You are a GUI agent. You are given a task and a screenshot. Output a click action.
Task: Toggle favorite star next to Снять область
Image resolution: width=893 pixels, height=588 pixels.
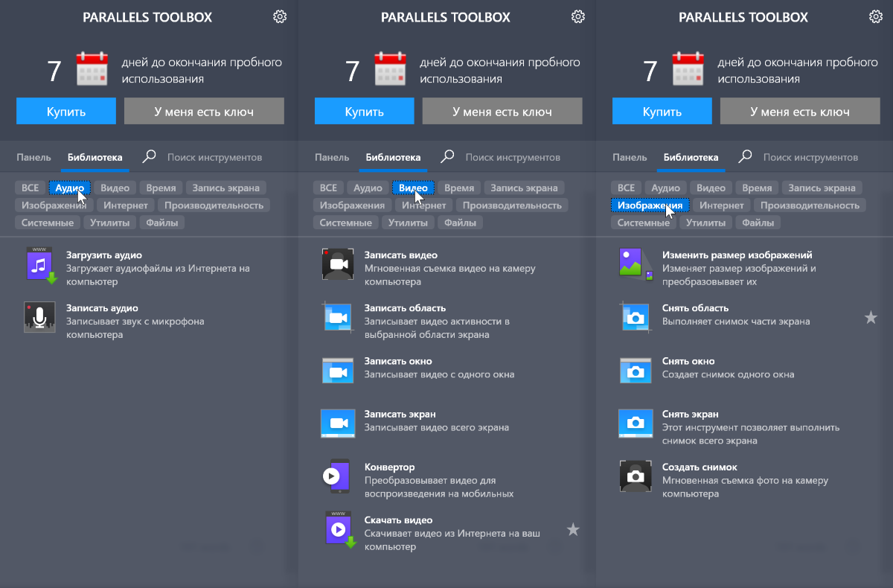[x=871, y=317]
